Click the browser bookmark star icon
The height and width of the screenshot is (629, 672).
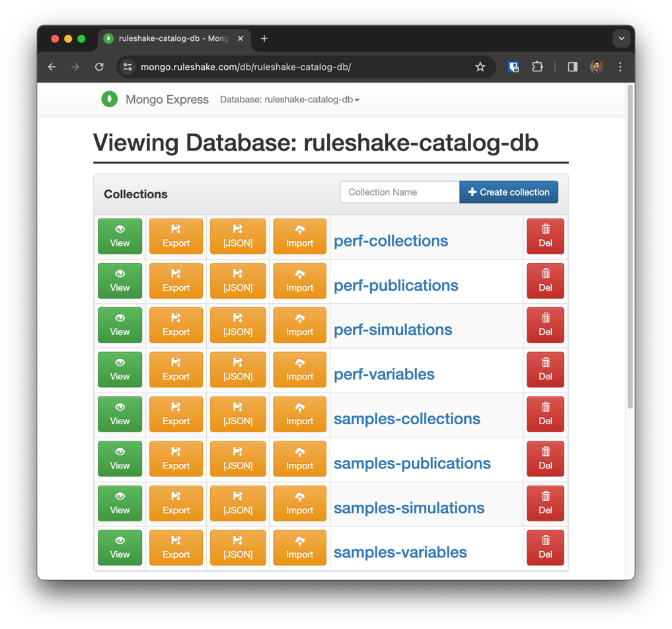click(x=480, y=67)
